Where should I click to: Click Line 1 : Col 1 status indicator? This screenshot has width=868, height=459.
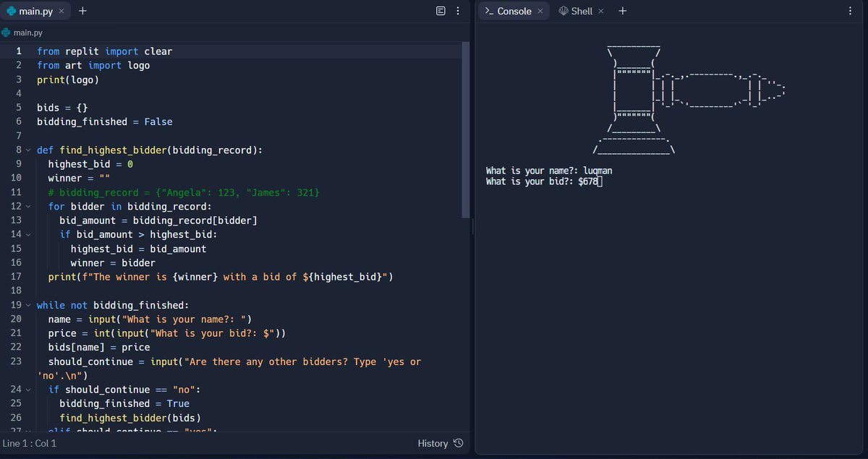(30, 443)
